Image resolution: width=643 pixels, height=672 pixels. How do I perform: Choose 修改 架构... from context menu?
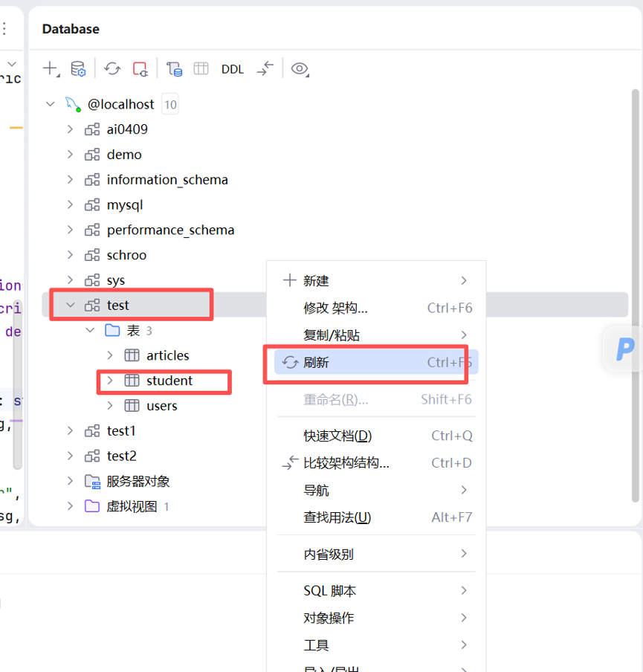pos(376,308)
